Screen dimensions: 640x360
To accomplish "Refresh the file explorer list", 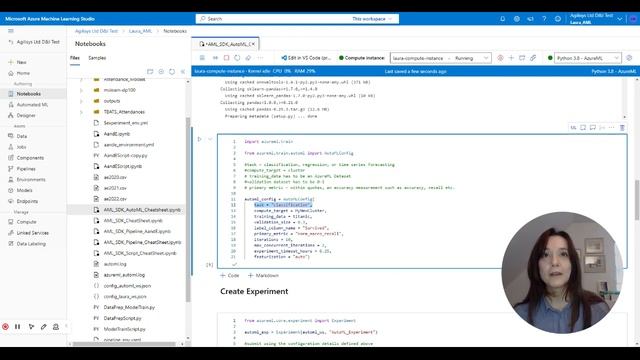I will click(x=172, y=71).
